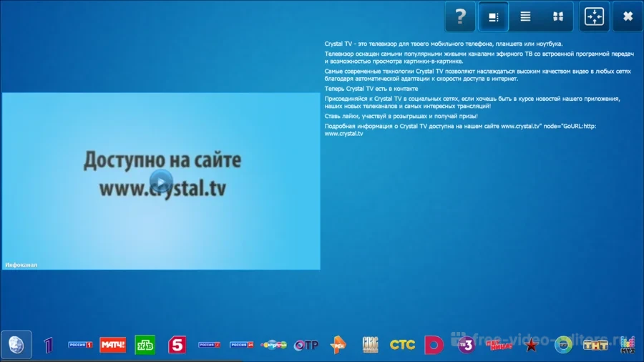Screen dimensions: 644x362
Task: Select the Karusel kids channel icon
Action: (x=273, y=345)
